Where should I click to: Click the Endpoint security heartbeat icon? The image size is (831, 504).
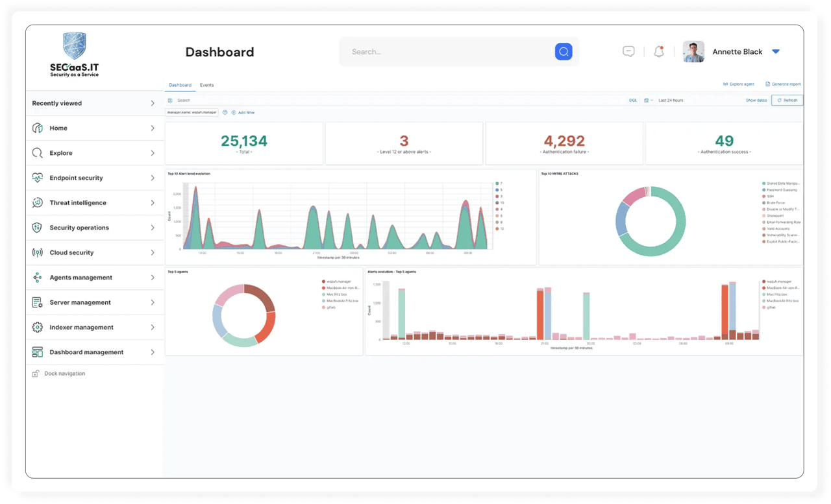click(x=38, y=178)
